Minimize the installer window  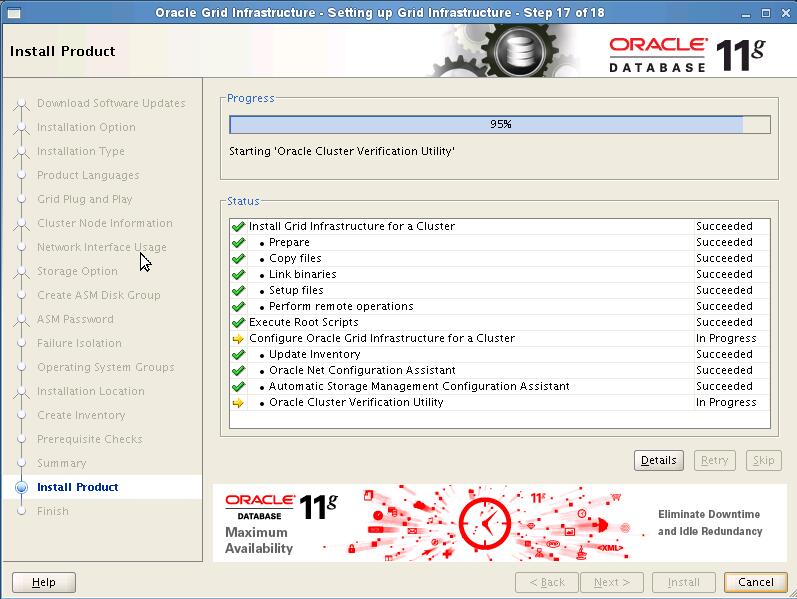[746, 13]
